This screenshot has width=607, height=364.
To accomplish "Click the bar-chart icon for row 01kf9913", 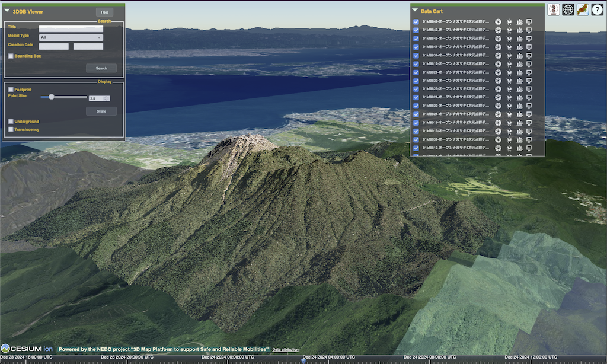I will tap(519, 131).
